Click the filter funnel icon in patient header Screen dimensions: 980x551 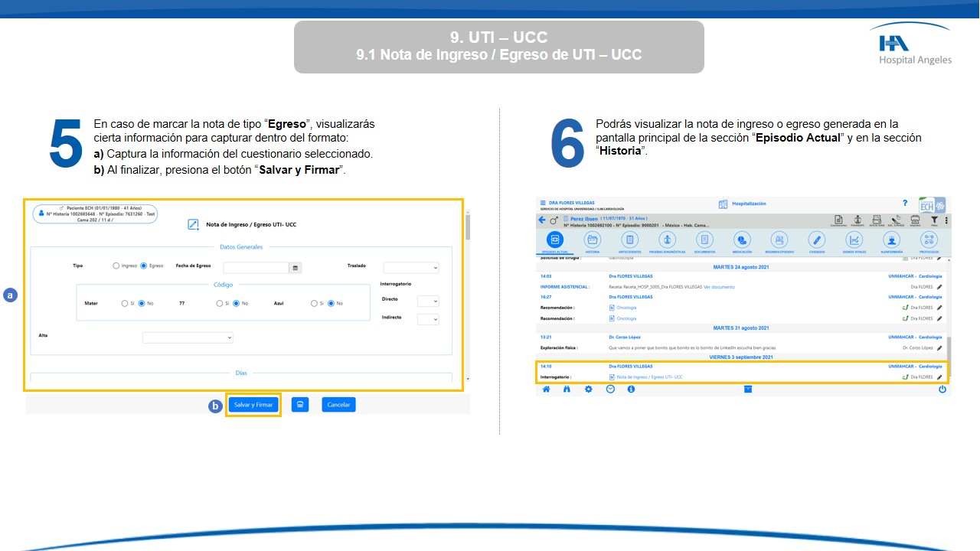(934, 220)
